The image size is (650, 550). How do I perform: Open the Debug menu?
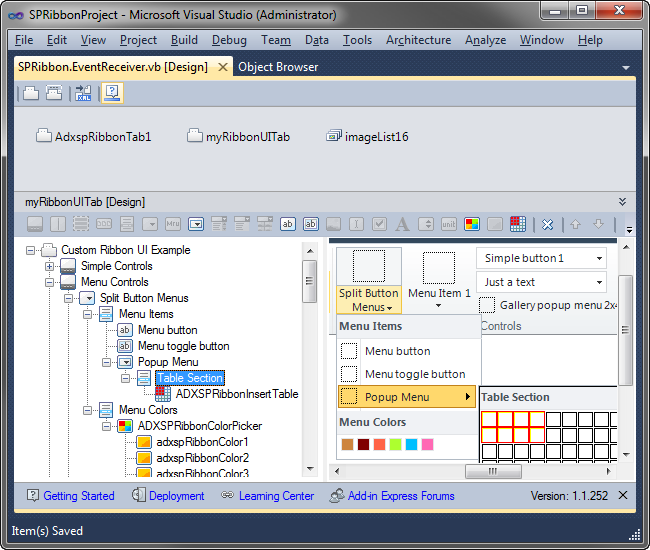click(x=229, y=40)
